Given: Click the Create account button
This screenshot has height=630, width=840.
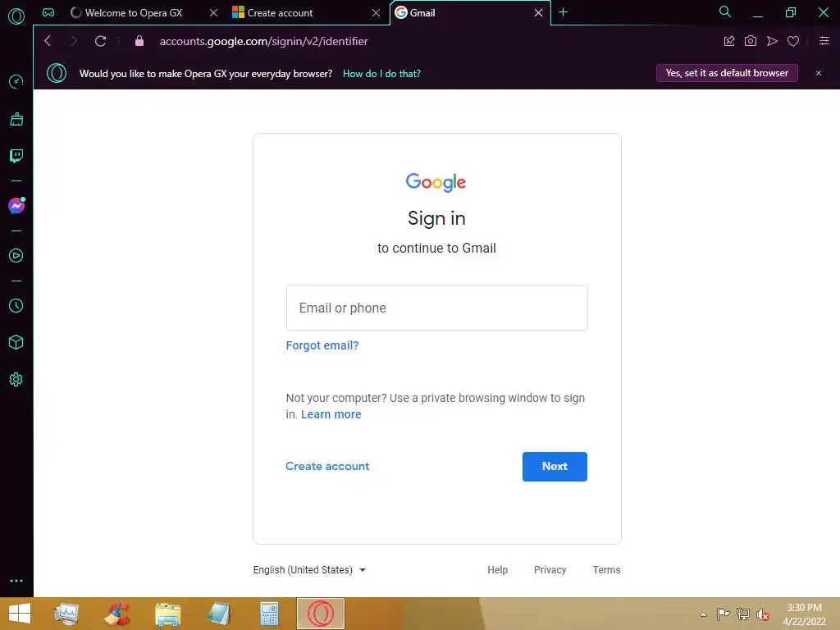Looking at the screenshot, I should tap(327, 466).
